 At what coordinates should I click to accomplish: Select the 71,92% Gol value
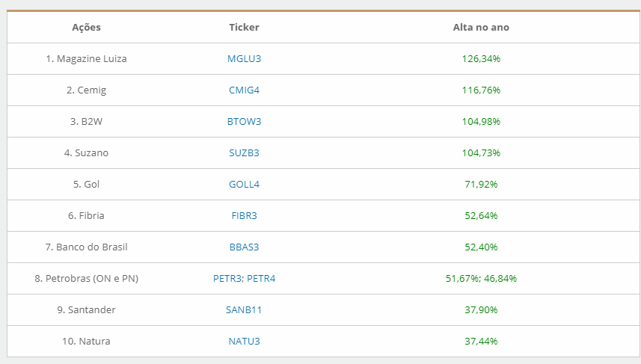[481, 184]
